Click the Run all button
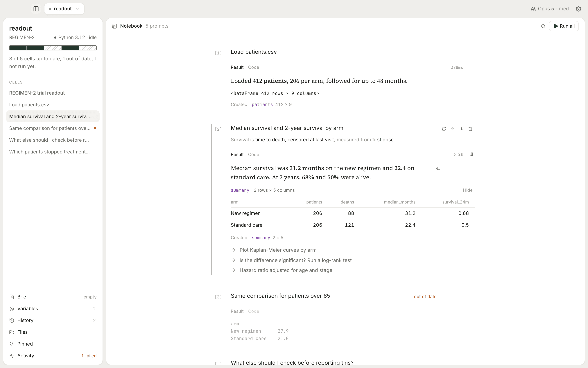 [x=564, y=26]
